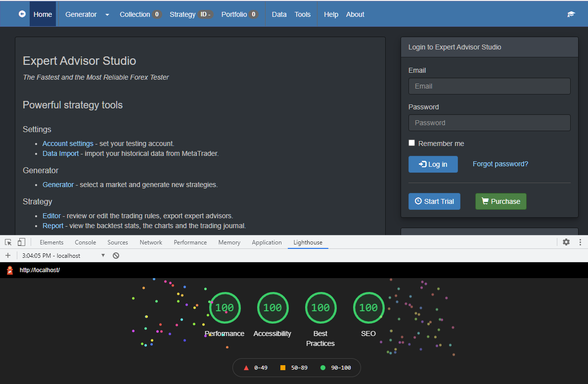
Task: Click the green Purchase button
Action: pos(500,201)
